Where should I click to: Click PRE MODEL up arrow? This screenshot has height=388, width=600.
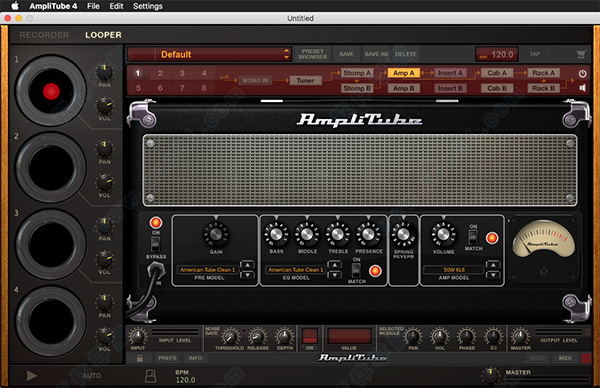click(x=248, y=265)
